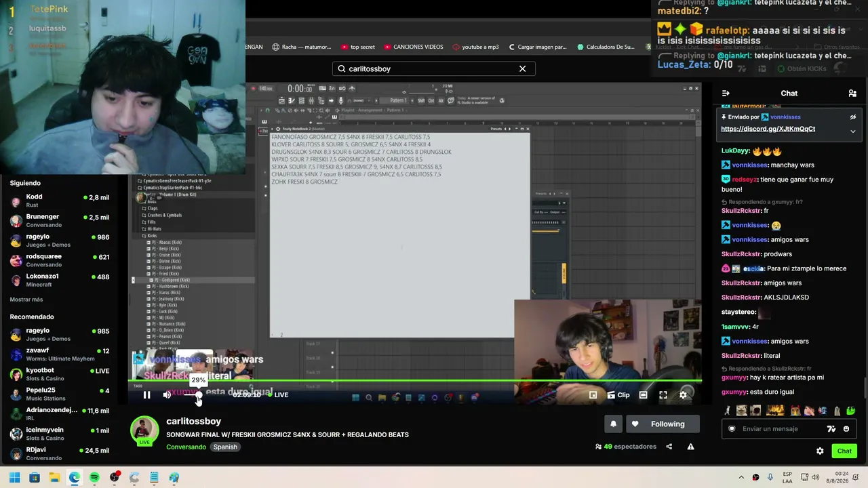Open Kodd channel in Siguiendo list
Viewport: 868px width, 488px height.
pos(60,201)
